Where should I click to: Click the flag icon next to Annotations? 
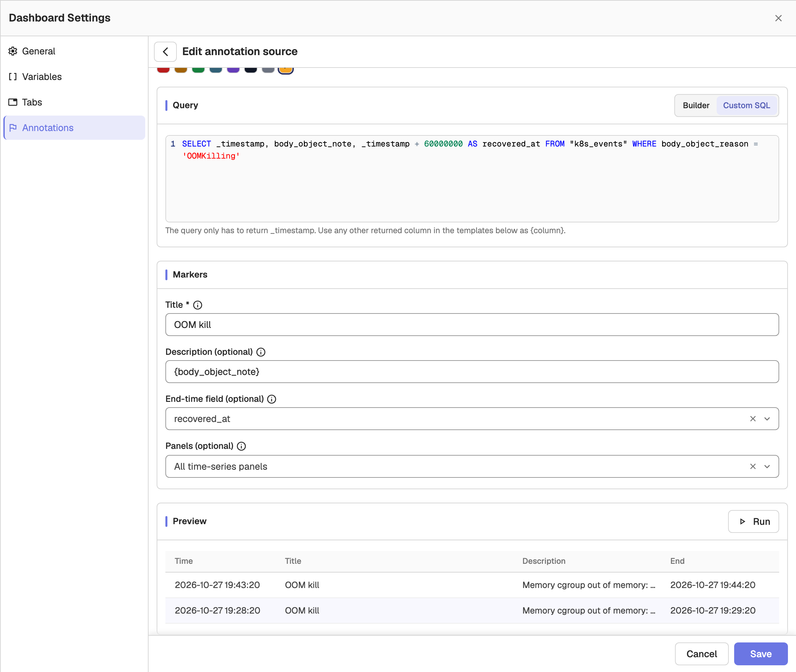(x=13, y=128)
